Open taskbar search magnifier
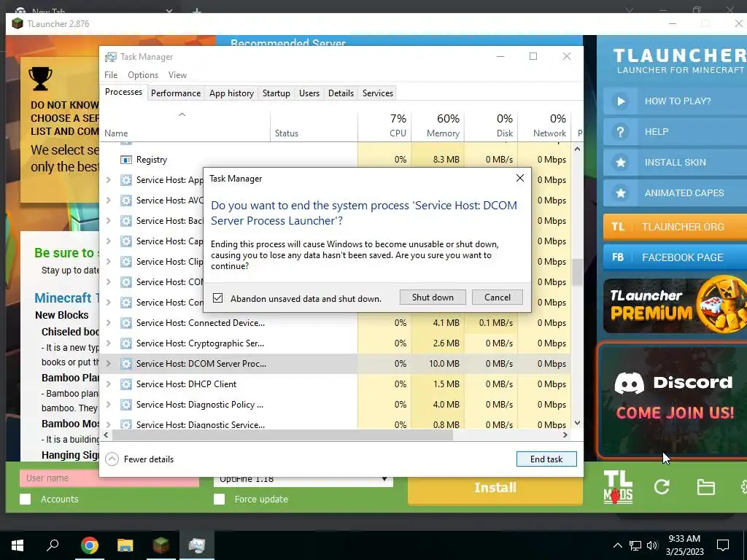 coord(53,545)
